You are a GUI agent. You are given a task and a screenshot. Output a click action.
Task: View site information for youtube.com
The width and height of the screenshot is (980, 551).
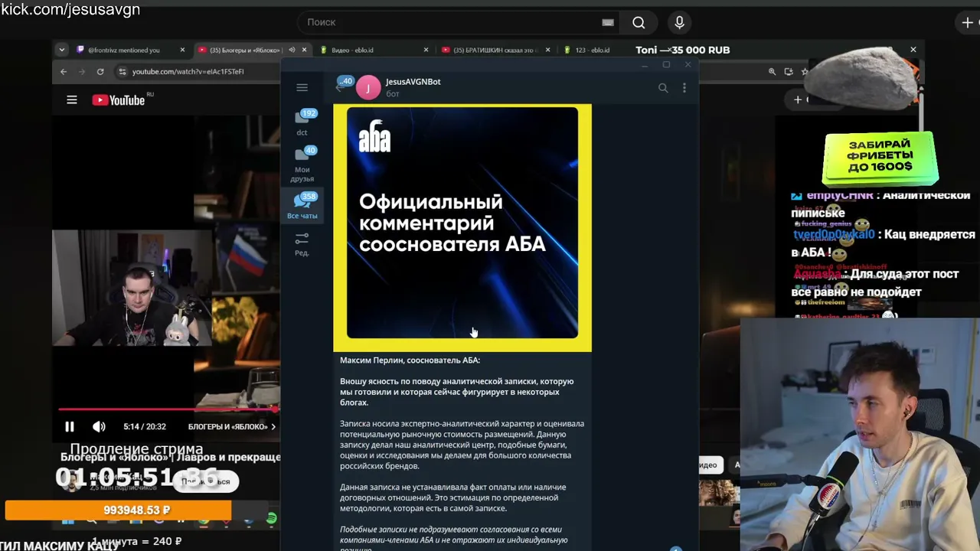122,72
